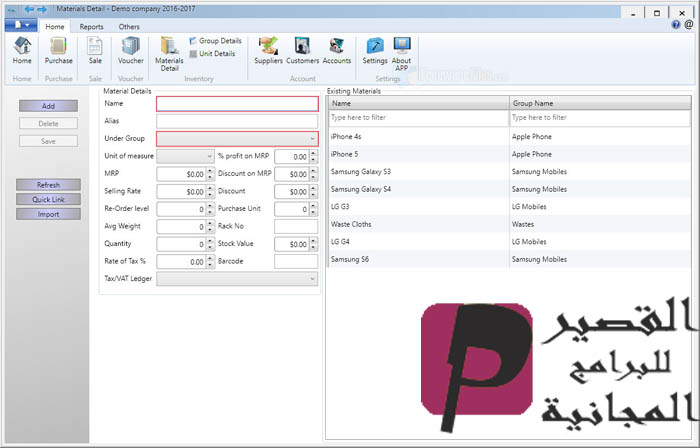Open the Settings hammer icon
This screenshot has width=700, height=448.
click(x=375, y=50)
